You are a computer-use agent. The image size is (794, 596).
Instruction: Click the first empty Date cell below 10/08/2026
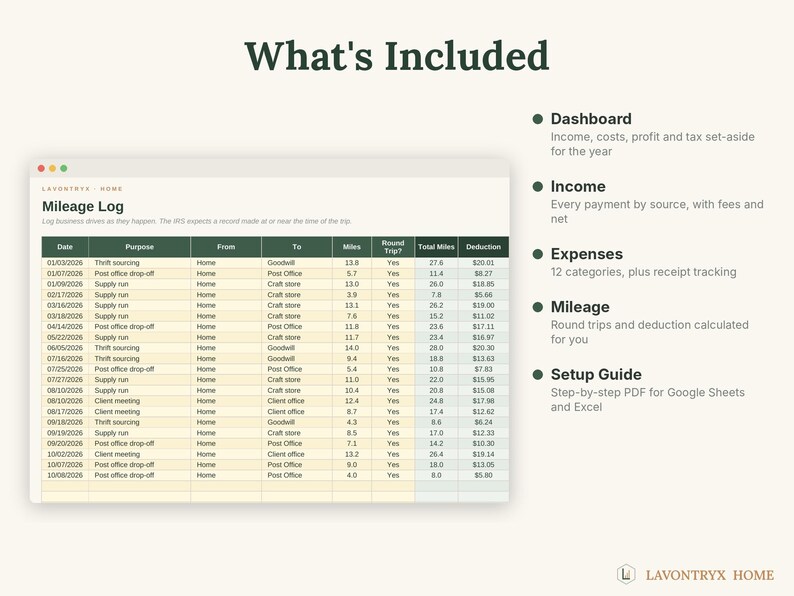click(x=65, y=486)
